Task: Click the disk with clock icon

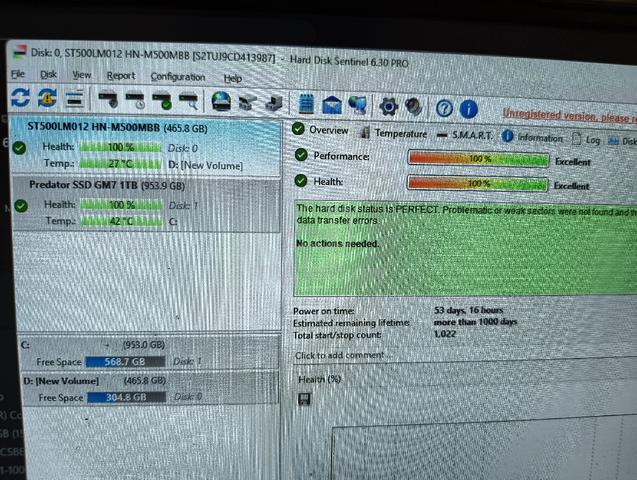Action: [135, 100]
